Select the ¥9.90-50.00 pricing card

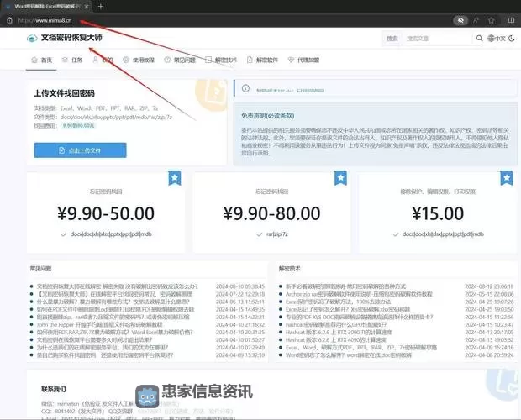[106, 213]
